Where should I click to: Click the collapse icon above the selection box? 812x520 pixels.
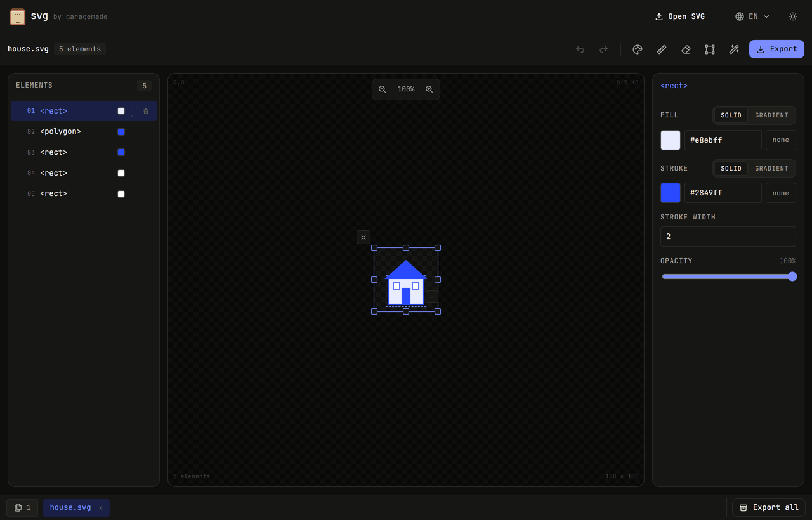click(363, 237)
